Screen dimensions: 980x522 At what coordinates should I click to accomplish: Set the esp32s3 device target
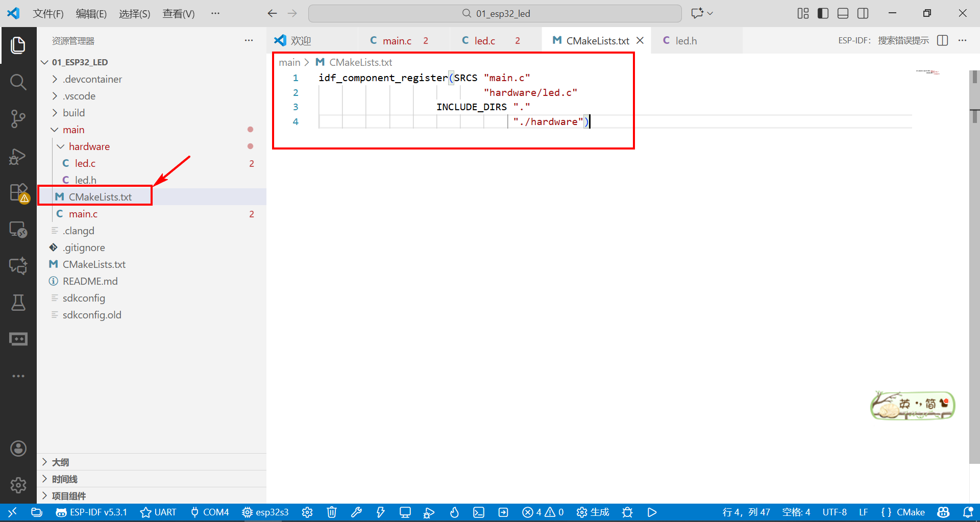265,512
